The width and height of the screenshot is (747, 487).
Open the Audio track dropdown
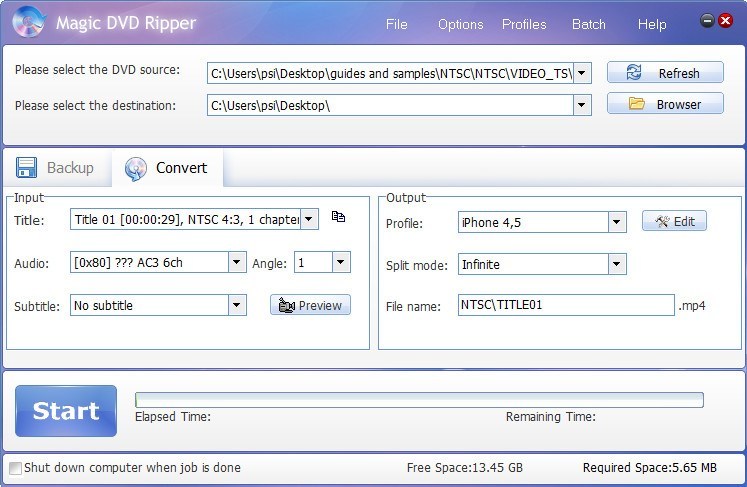[237, 262]
